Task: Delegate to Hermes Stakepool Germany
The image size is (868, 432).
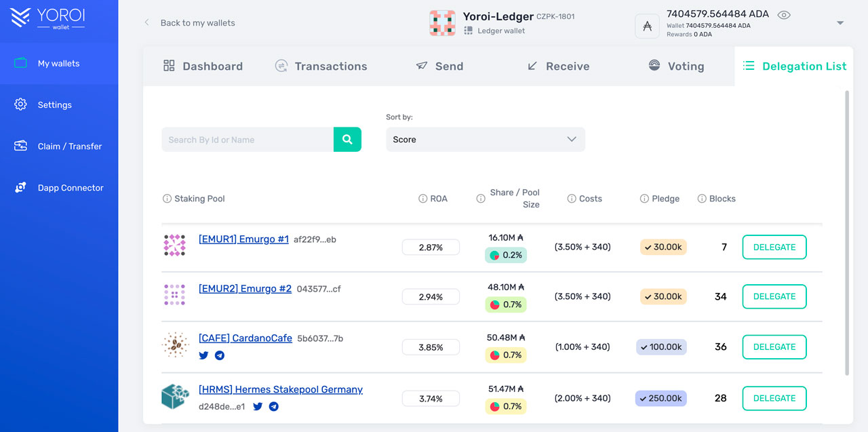Action: coord(774,398)
